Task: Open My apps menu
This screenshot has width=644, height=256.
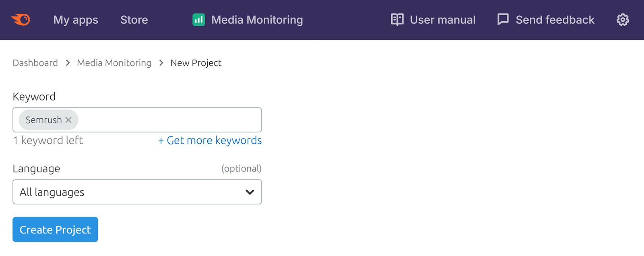Action: 76,20
